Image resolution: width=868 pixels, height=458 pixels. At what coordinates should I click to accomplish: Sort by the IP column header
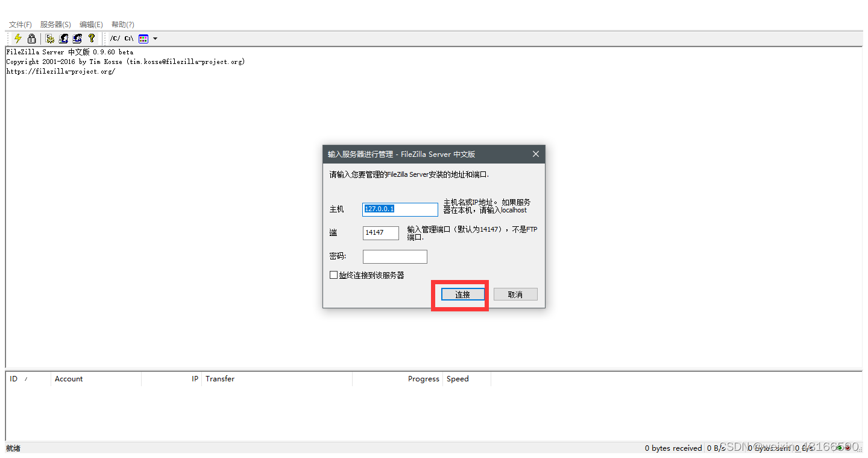pos(172,379)
